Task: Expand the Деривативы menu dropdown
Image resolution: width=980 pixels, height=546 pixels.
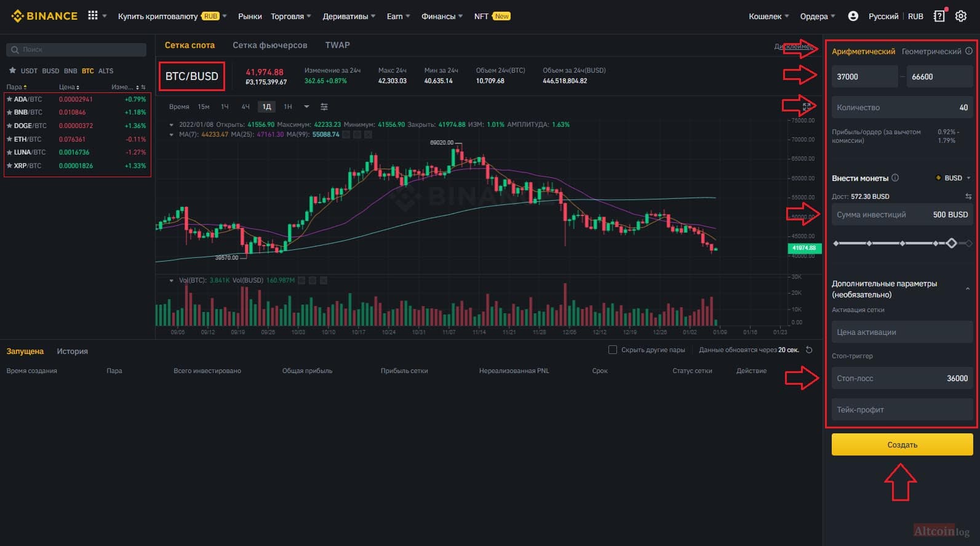Action: (349, 16)
